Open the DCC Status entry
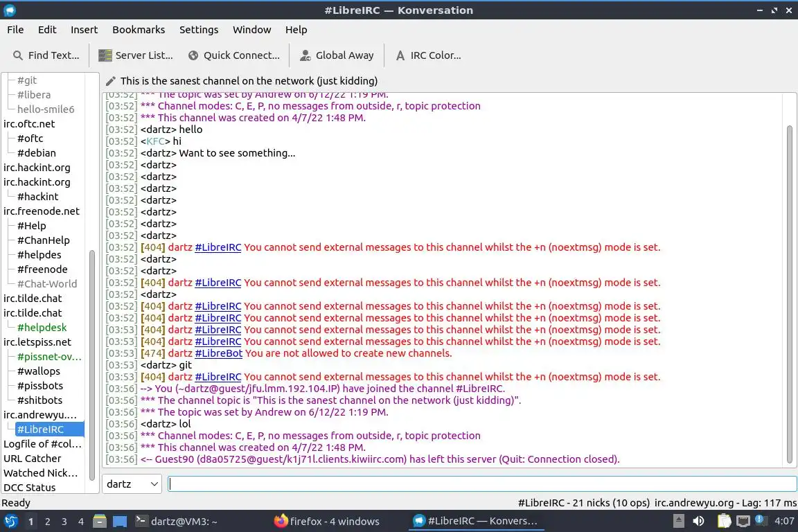798x532 pixels. 30,488
